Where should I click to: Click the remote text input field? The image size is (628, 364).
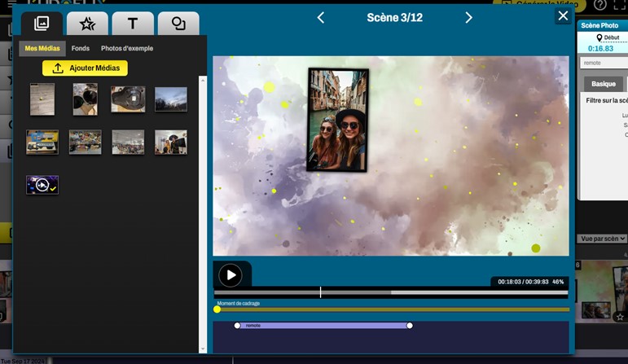click(604, 63)
